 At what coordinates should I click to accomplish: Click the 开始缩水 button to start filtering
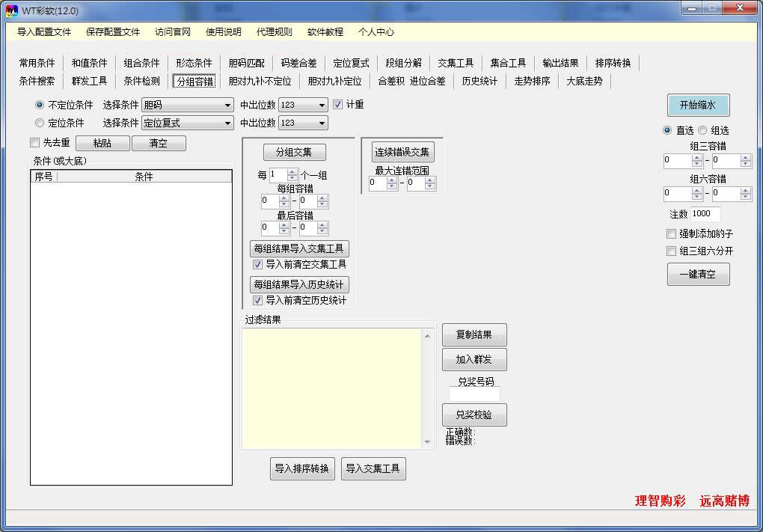pyautogui.click(x=697, y=105)
